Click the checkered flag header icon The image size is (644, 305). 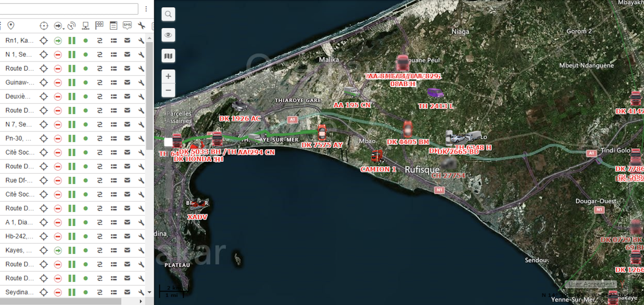[x=99, y=25]
